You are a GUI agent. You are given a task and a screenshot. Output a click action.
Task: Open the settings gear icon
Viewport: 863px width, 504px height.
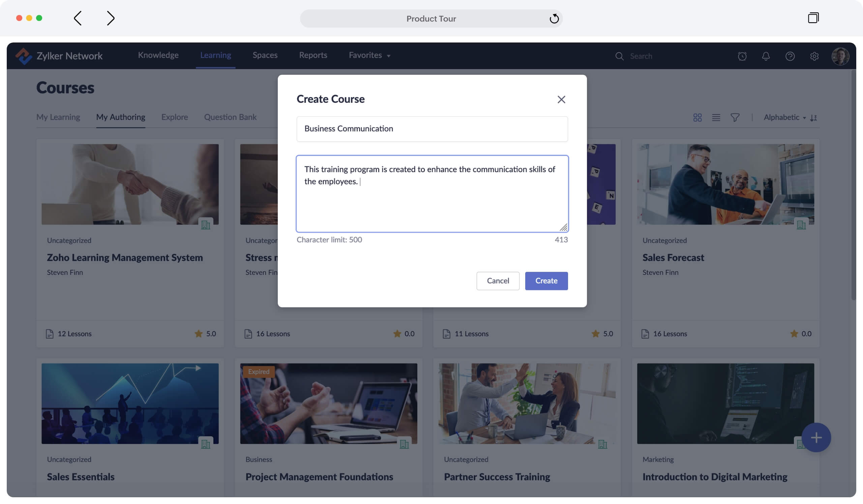(x=814, y=56)
